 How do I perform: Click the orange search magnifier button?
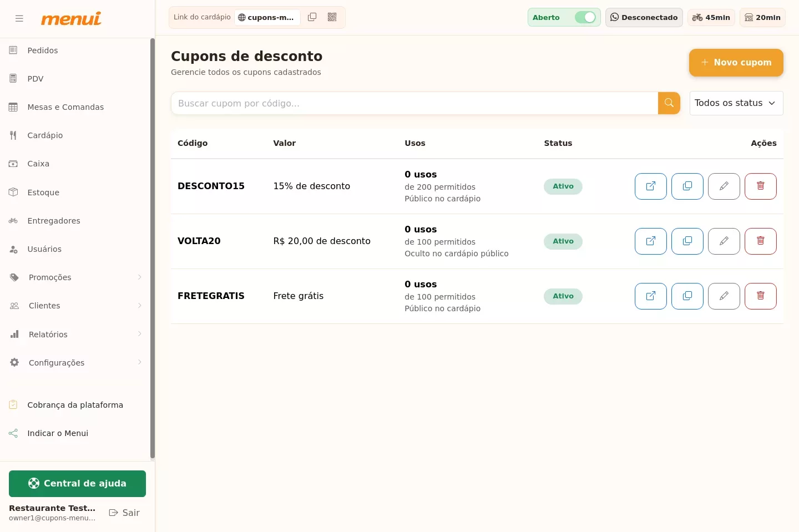click(669, 103)
